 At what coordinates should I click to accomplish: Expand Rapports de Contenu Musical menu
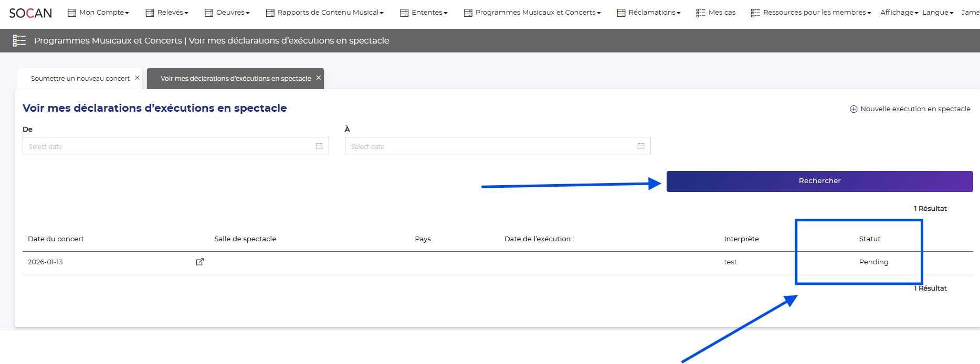click(325, 13)
